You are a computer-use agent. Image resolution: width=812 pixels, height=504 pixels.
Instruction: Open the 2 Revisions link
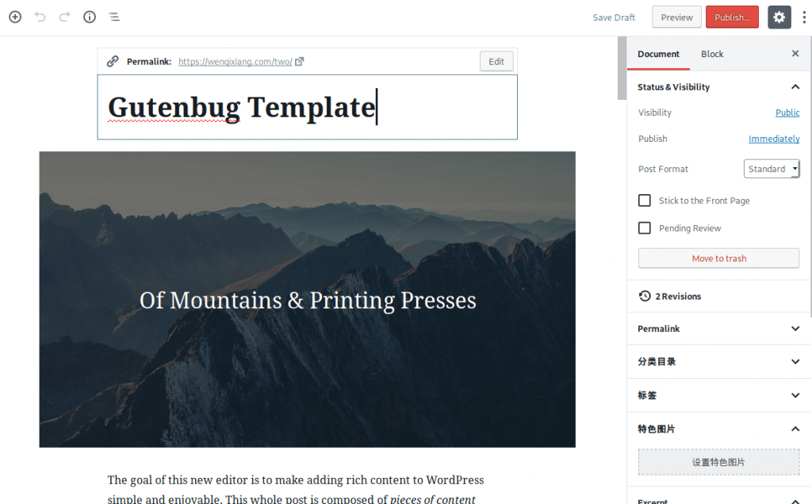tap(678, 296)
